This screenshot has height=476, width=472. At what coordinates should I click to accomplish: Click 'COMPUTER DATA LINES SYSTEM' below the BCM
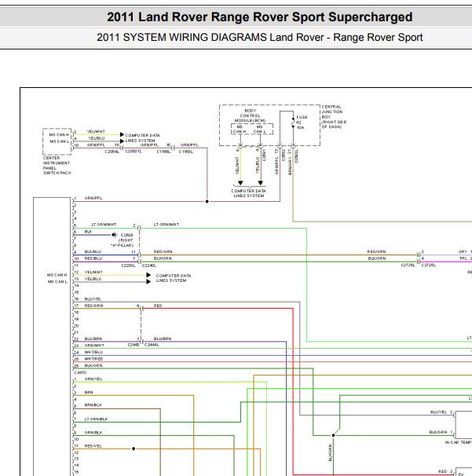[x=249, y=193]
